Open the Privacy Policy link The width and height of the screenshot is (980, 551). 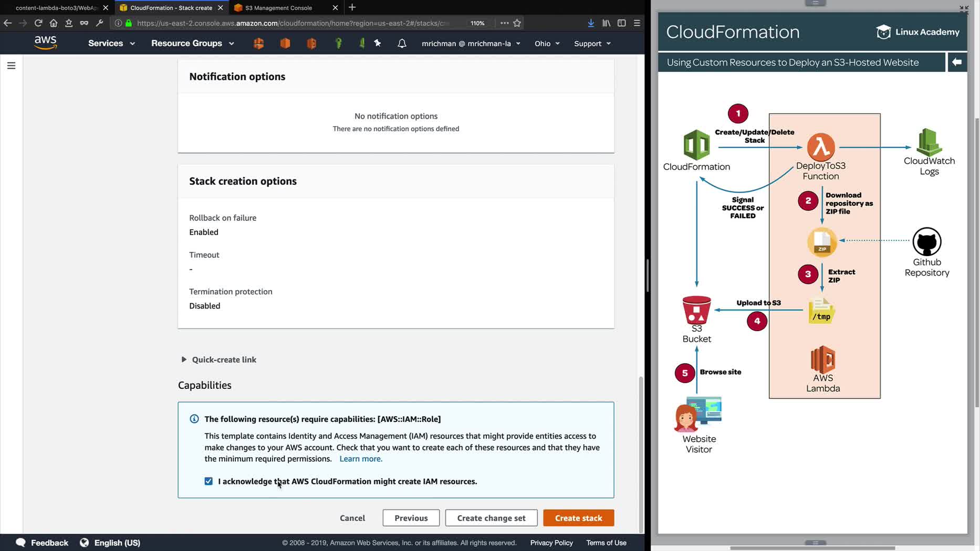pos(551,543)
